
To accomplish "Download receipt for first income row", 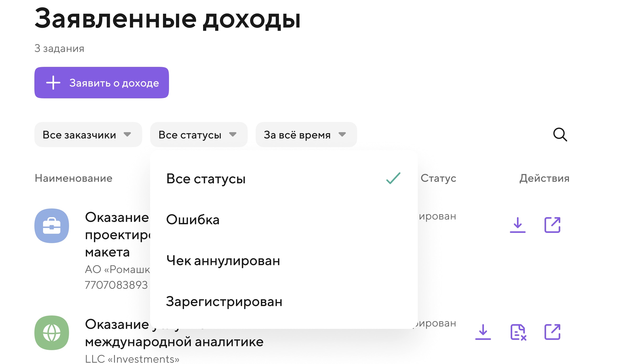I will click(x=517, y=225).
